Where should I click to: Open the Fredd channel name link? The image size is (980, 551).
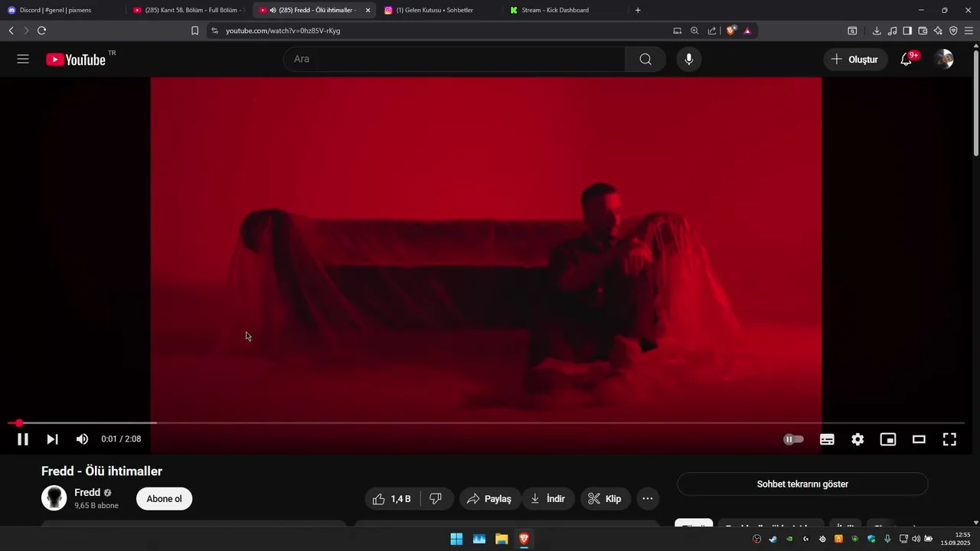(87, 492)
